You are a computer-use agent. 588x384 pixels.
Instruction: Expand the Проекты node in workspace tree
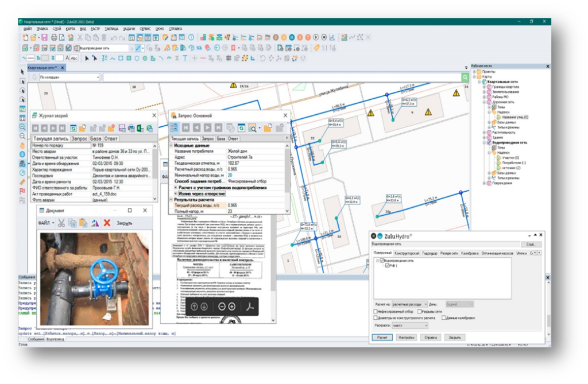(474, 71)
